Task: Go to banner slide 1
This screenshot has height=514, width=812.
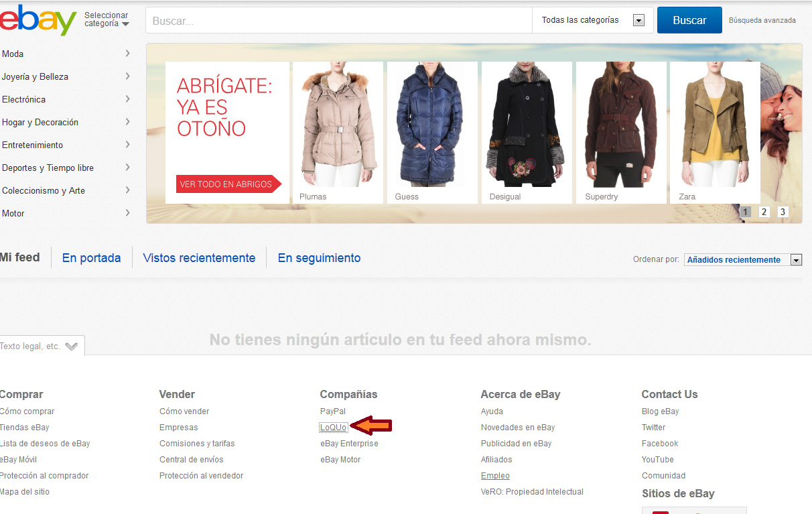Action: coord(745,212)
